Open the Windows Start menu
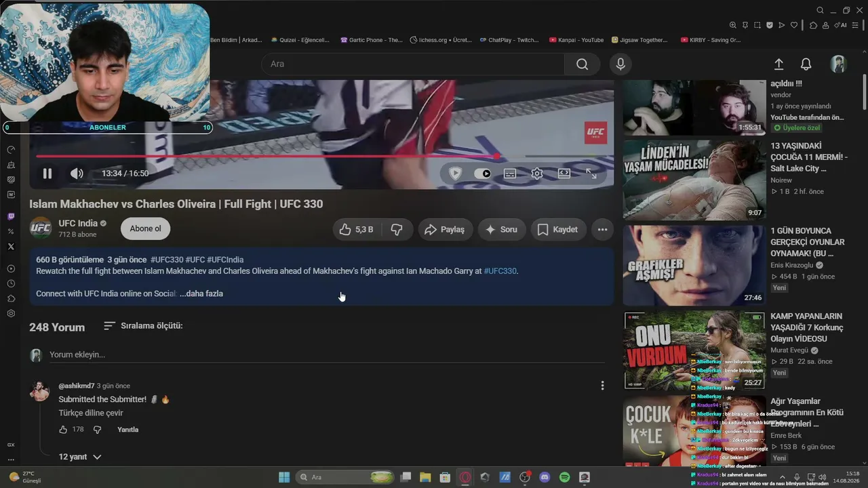Viewport: 868px width, 488px height. pos(284,477)
